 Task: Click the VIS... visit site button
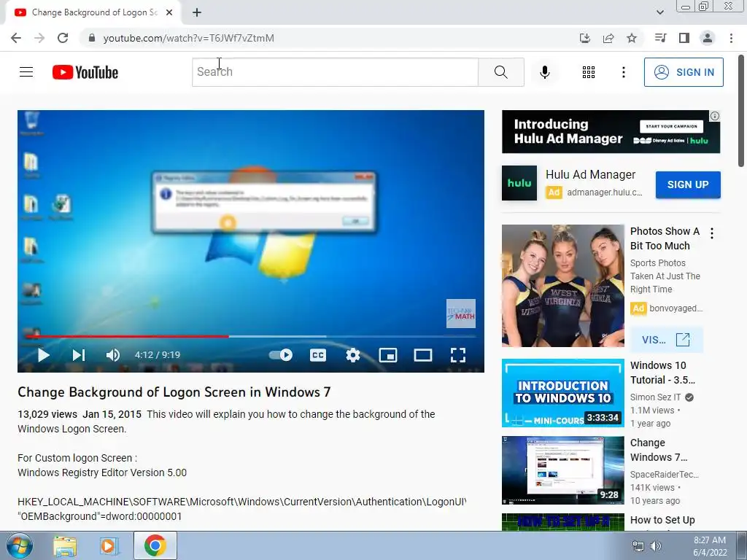(666, 340)
